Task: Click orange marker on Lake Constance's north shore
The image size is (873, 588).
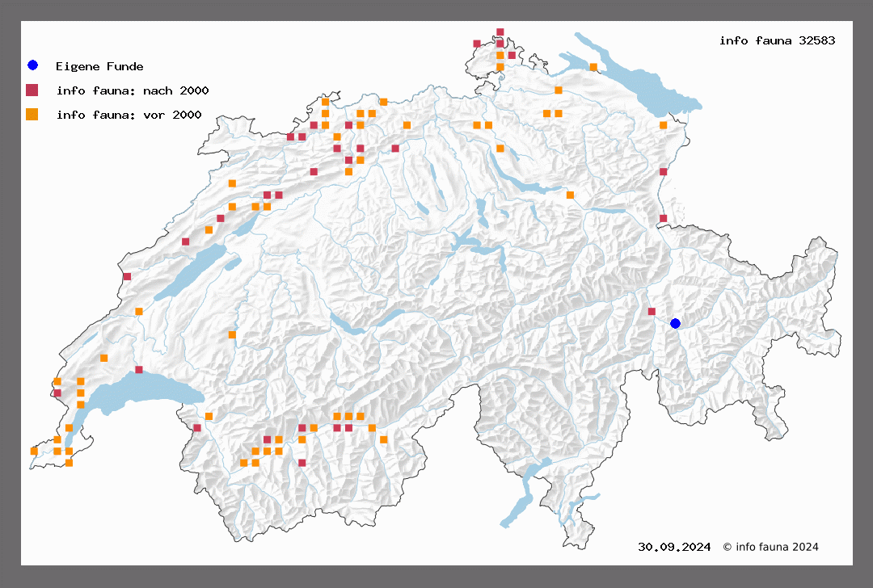Action: pyautogui.click(x=593, y=67)
